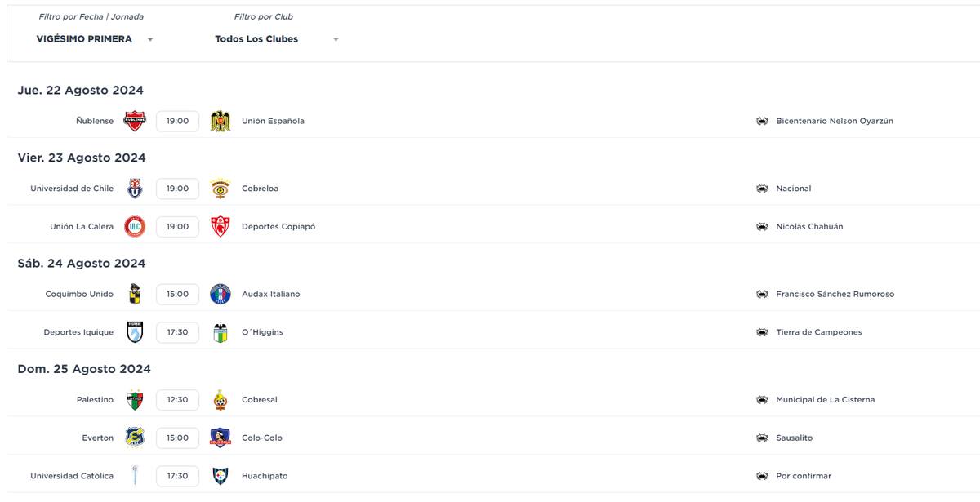The height and width of the screenshot is (502, 980).
Task: Click the 12:30 Palestino match time
Action: tap(177, 400)
